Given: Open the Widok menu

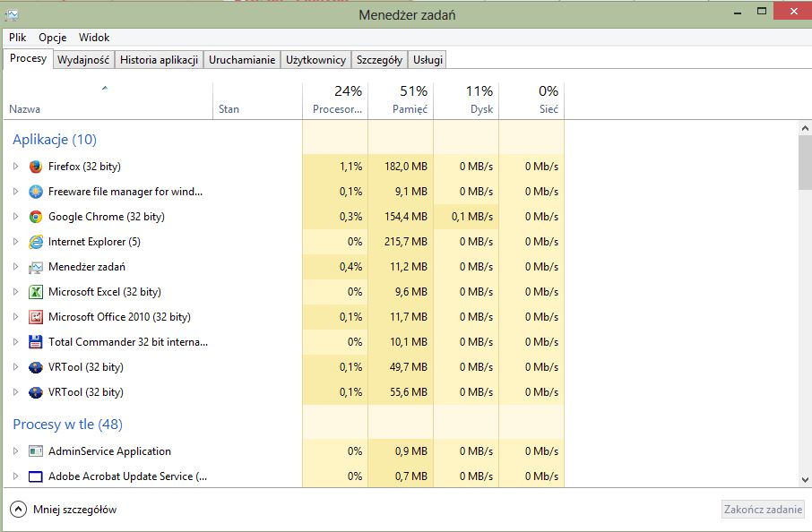Looking at the screenshot, I should [x=94, y=38].
